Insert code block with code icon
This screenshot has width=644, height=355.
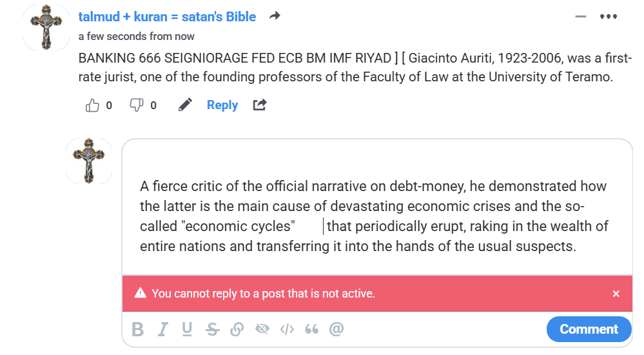point(287,330)
